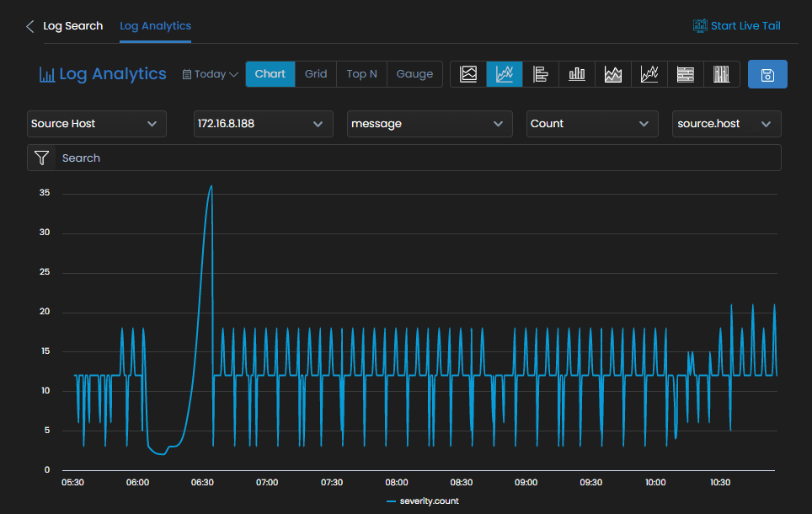
Task: Click the 08:00 time axis label
Action: tap(397, 482)
